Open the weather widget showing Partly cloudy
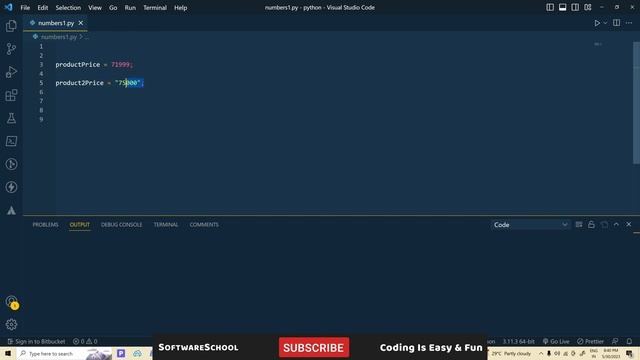The width and height of the screenshot is (640, 360). (512, 353)
